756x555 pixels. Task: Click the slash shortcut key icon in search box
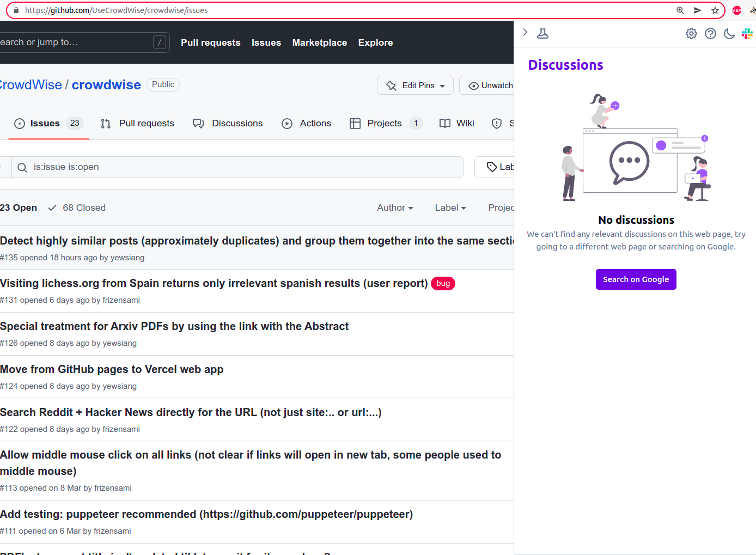point(160,42)
